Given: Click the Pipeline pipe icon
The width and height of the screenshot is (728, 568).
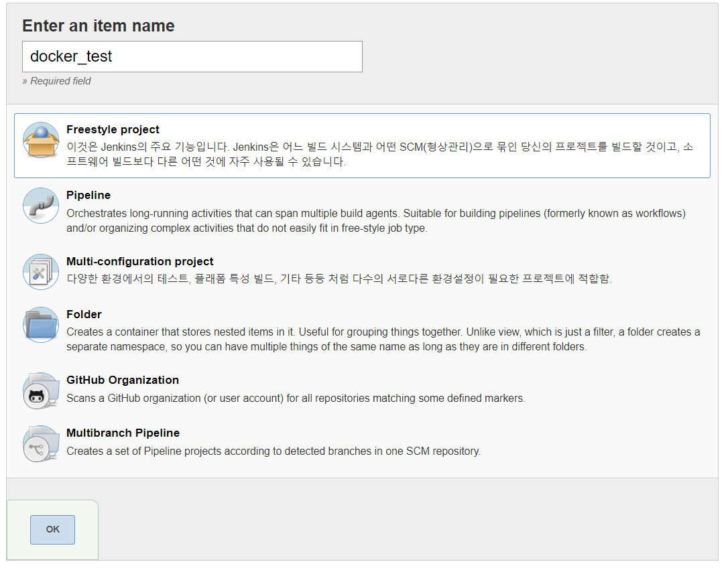Looking at the screenshot, I should pyautogui.click(x=41, y=206).
